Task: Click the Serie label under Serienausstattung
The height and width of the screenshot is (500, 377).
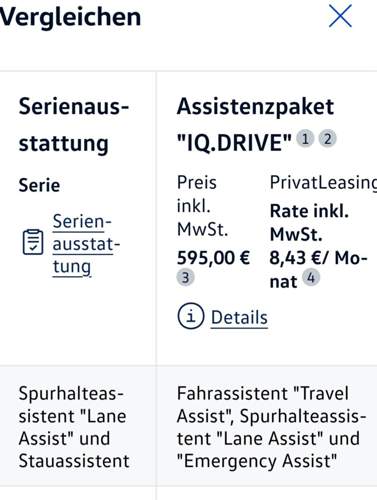Action: click(39, 185)
